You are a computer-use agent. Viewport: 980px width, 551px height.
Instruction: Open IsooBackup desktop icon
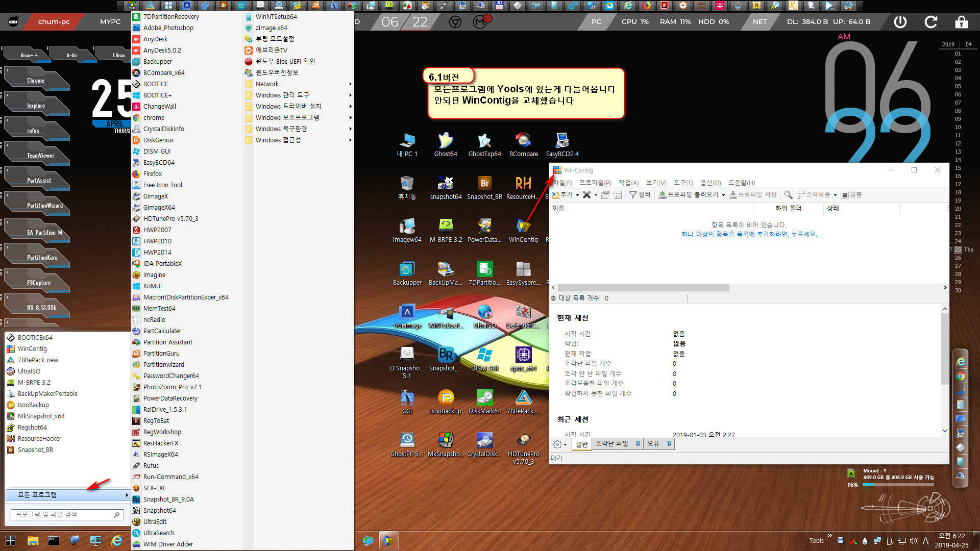(446, 402)
